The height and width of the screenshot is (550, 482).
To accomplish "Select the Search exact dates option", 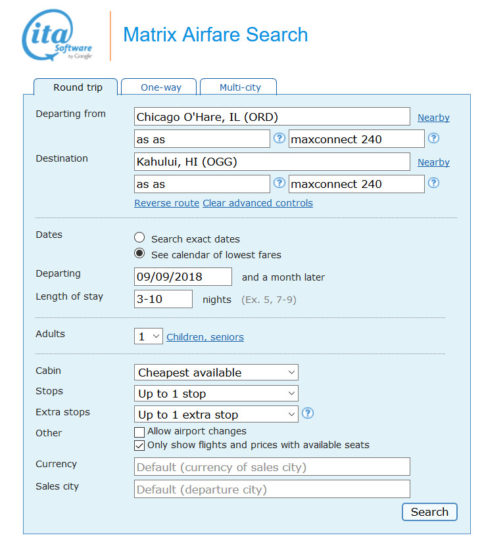I will (x=139, y=238).
